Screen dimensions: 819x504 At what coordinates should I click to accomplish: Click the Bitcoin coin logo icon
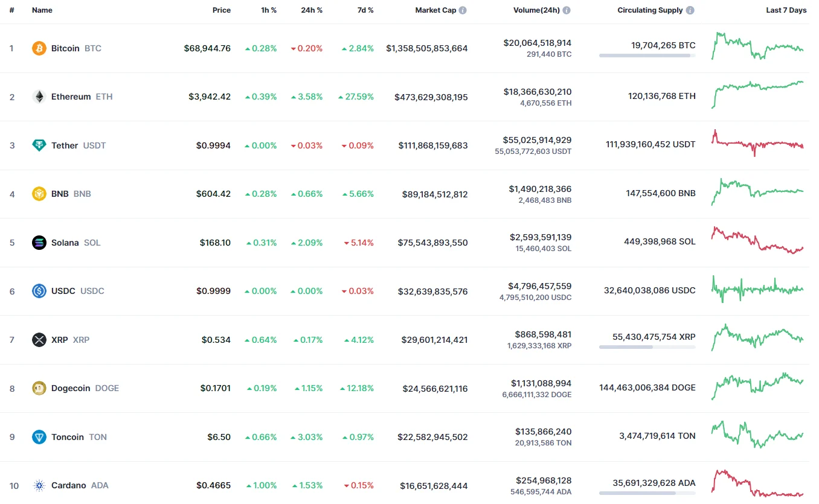point(39,48)
